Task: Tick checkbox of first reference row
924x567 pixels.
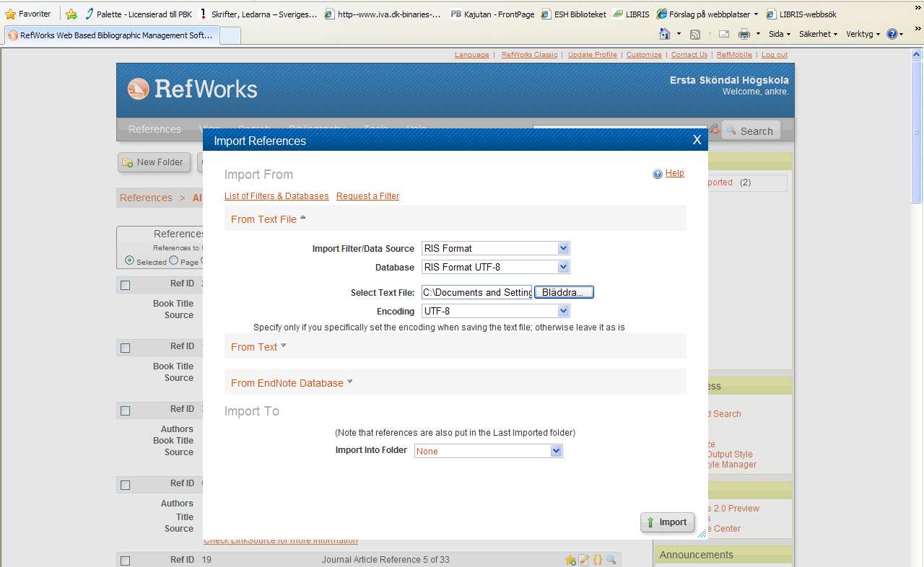Action: (125, 285)
